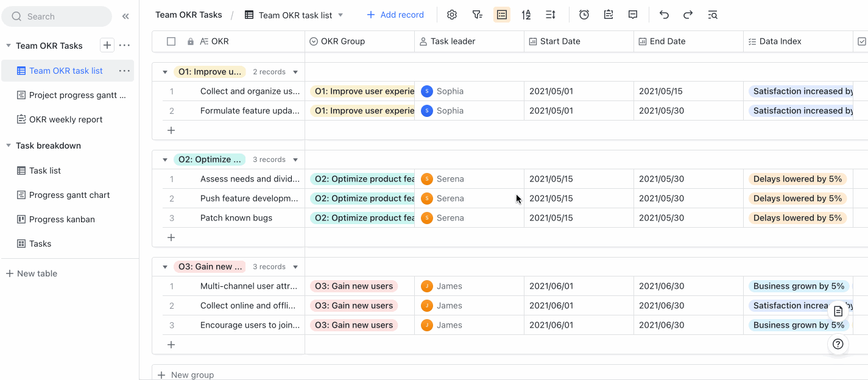The image size is (868, 380).
Task: Click the undo arrow
Action: click(664, 15)
